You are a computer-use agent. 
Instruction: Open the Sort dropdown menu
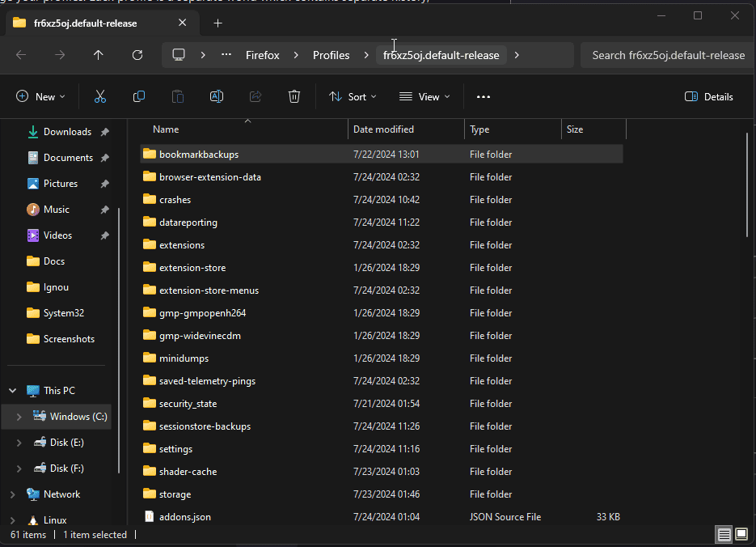coord(353,97)
